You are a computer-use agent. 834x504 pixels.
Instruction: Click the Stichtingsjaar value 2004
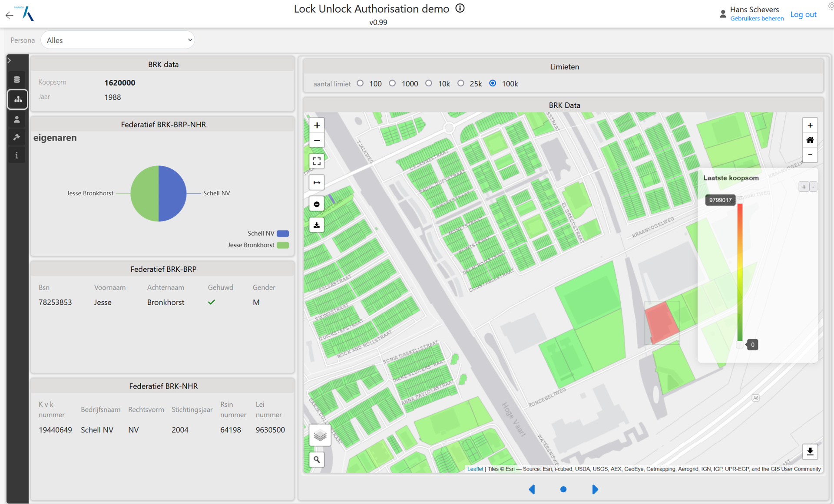point(180,430)
